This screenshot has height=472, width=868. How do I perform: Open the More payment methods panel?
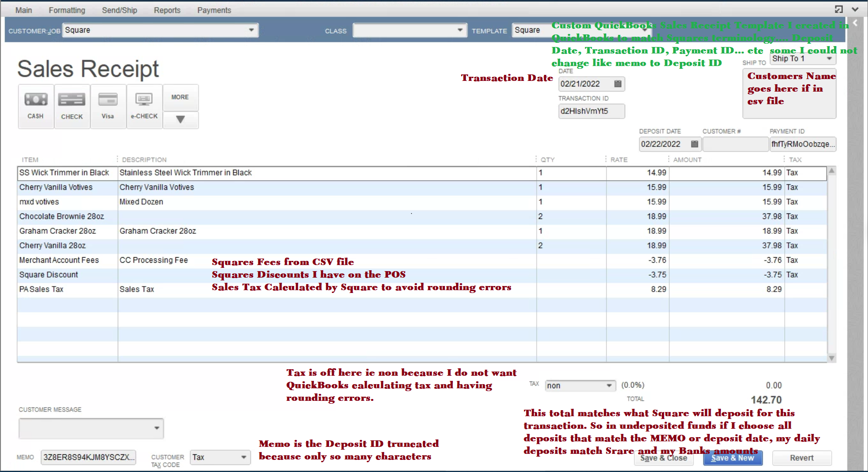181,97
